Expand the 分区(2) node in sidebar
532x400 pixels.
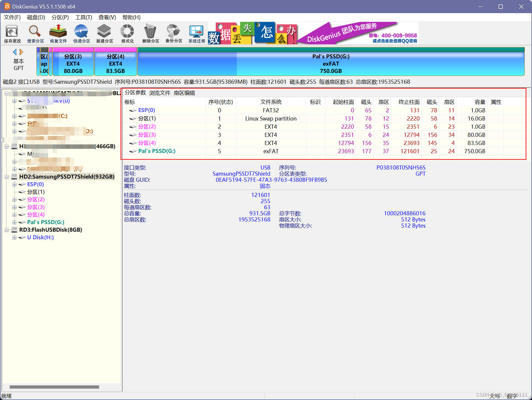pyautogui.click(x=15, y=200)
